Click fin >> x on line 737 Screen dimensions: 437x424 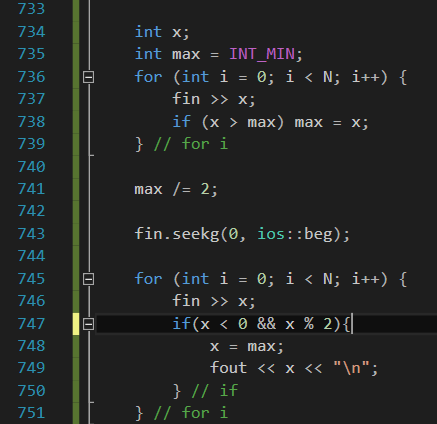click(x=214, y=99)
